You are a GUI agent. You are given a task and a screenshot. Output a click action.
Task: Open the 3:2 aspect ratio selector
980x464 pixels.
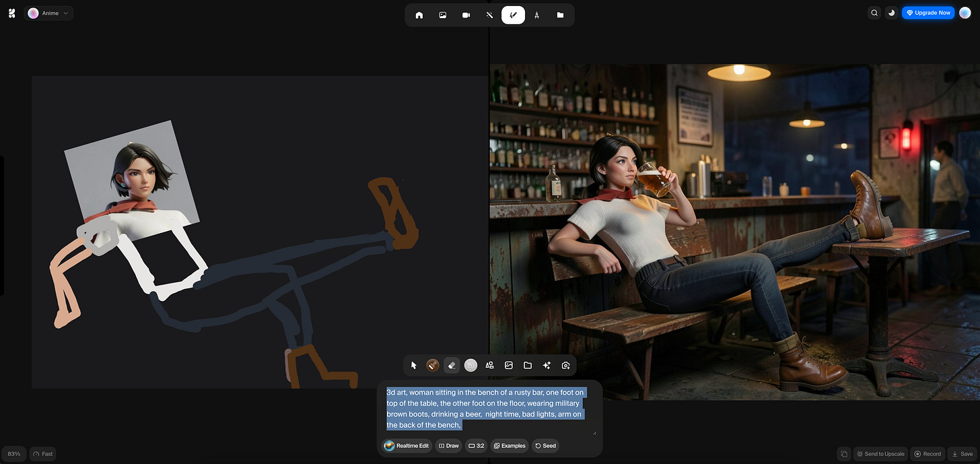[476, 446]
